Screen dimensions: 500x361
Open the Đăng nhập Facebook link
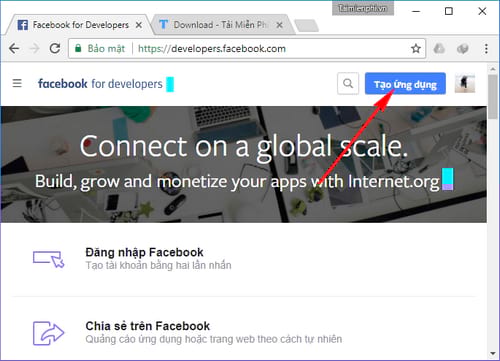pos(144,252)
